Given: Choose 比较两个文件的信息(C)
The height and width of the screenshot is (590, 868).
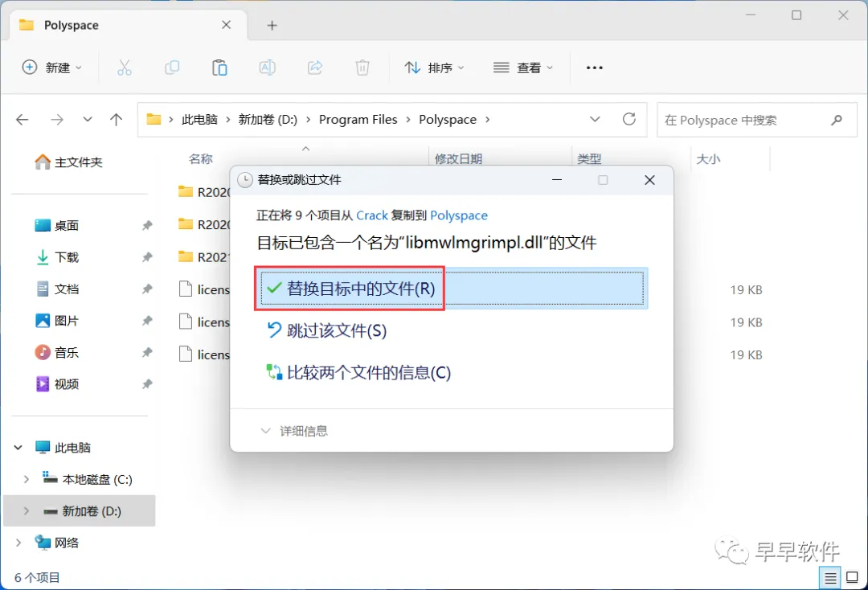Looking at the screenshot, I should tap(359, 372).
